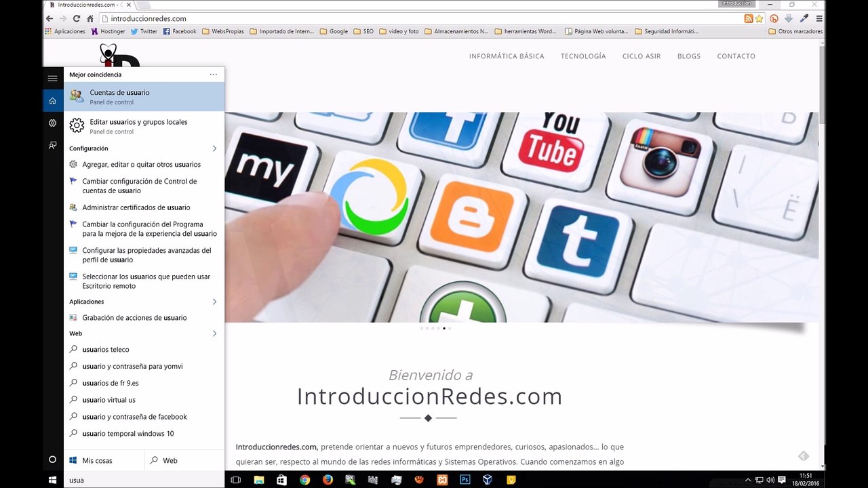Search web for 'usuario y contraseña de facebook'
Viewport: 868px width, 488px height.
tap(144, 417)
